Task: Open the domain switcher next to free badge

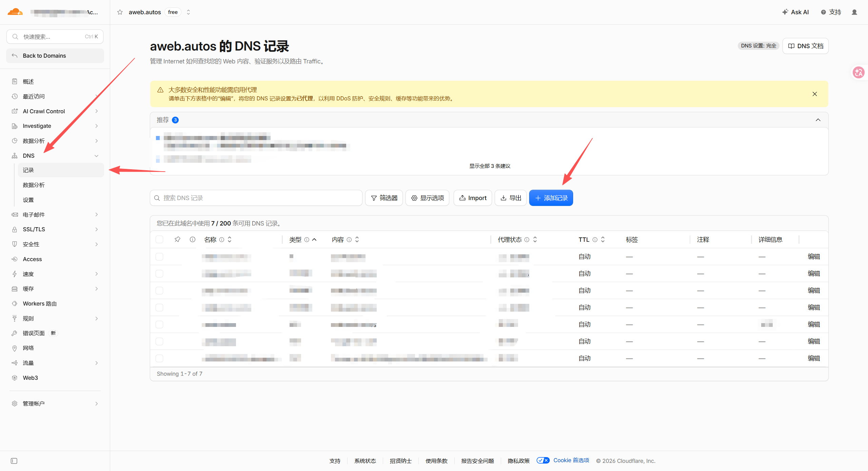Action: pos(189,12)
